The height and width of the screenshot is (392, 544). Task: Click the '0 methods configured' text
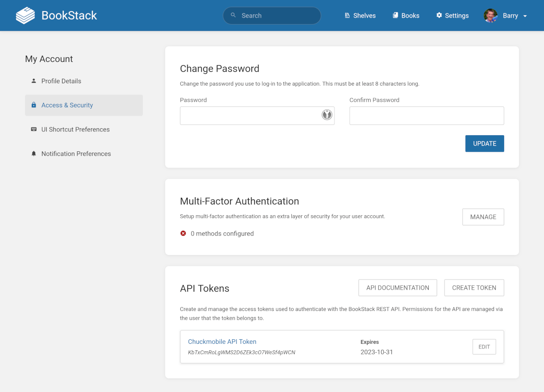click(222, 234)
